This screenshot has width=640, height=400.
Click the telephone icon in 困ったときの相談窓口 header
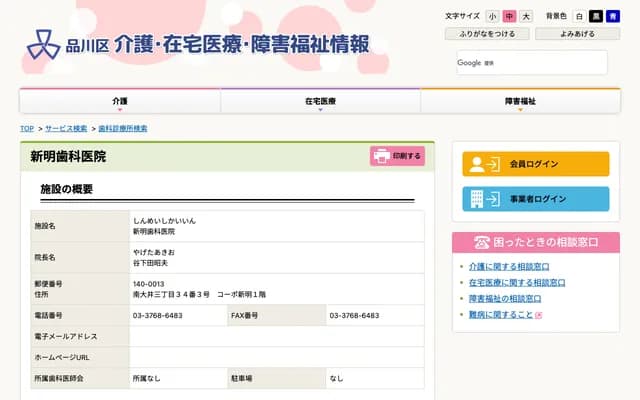[483, 242]
